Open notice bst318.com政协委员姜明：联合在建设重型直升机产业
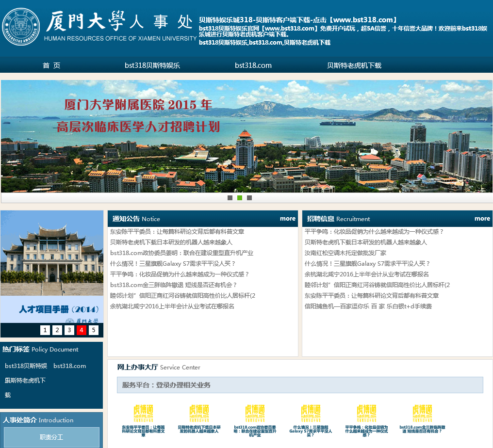 pyautogui.click(x=181, y=253)
